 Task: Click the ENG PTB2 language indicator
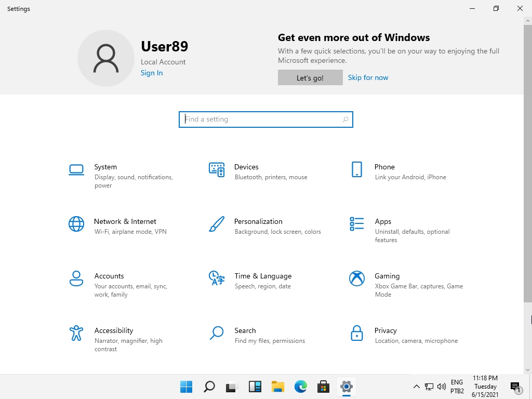click(457, 387)
